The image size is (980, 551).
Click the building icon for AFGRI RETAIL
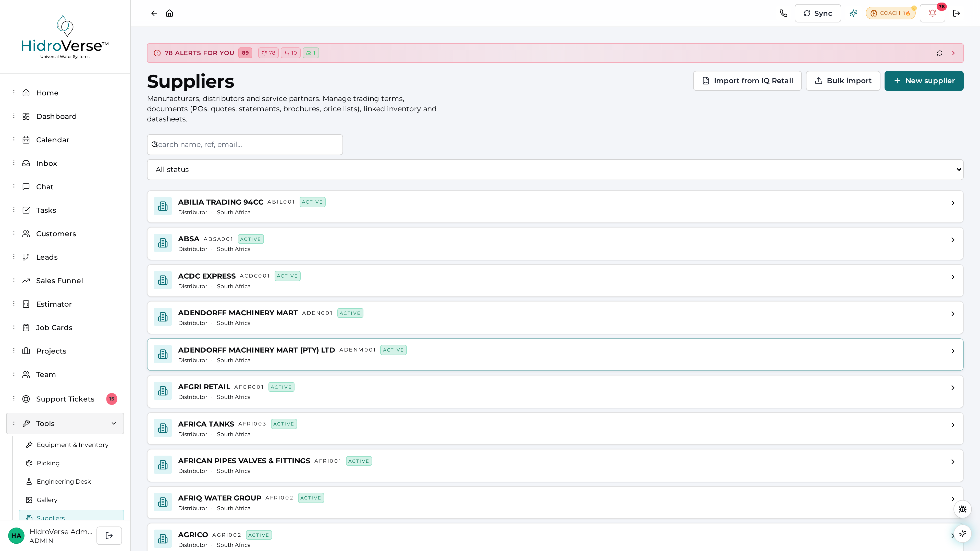pos(163,391)
